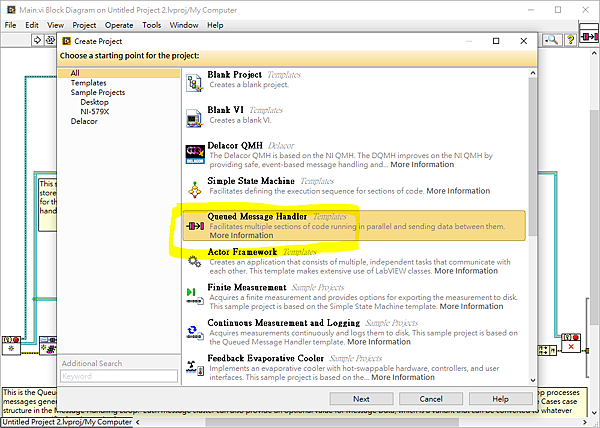Select the Delacor QMH title

(235, 145)
